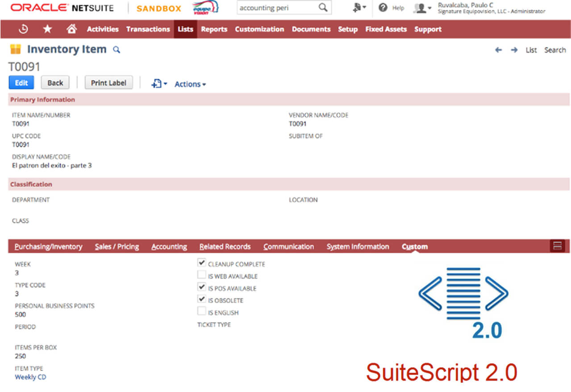Click the user name Ruvalcaba, Paulo C
Viewport: 571px width, 392px height.
point(466,5)
